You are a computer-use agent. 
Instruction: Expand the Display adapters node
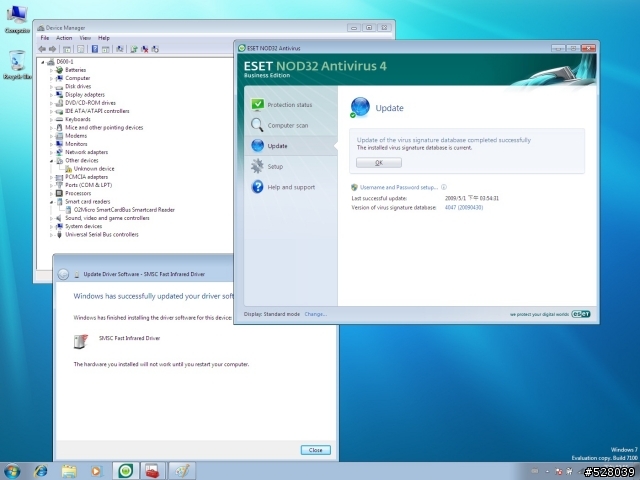point(51,95)
